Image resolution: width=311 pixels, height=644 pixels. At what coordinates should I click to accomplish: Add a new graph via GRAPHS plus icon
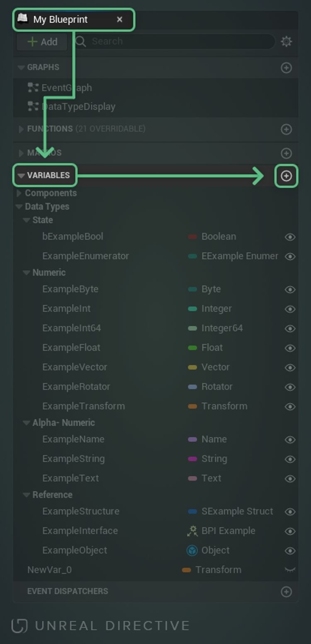tap(287, 68)
